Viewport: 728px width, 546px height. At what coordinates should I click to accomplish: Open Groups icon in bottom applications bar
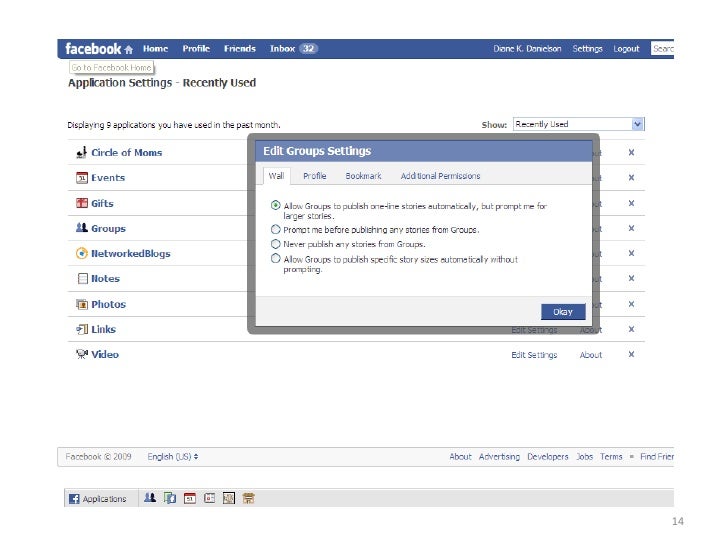150,498
